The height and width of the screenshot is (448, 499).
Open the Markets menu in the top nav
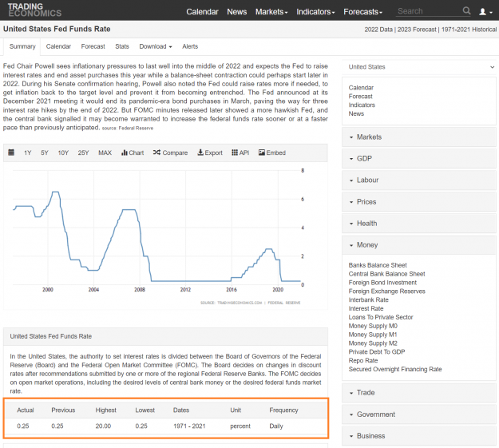pos(271,12)
